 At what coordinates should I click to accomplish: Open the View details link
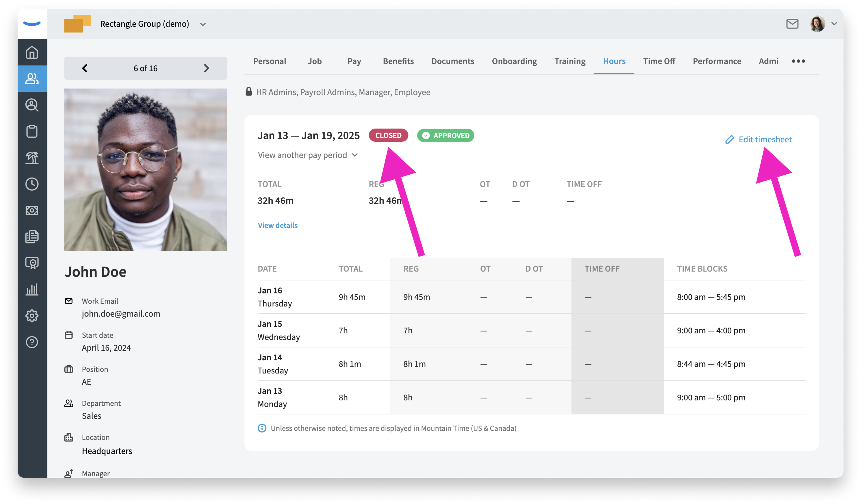point(277,225)
